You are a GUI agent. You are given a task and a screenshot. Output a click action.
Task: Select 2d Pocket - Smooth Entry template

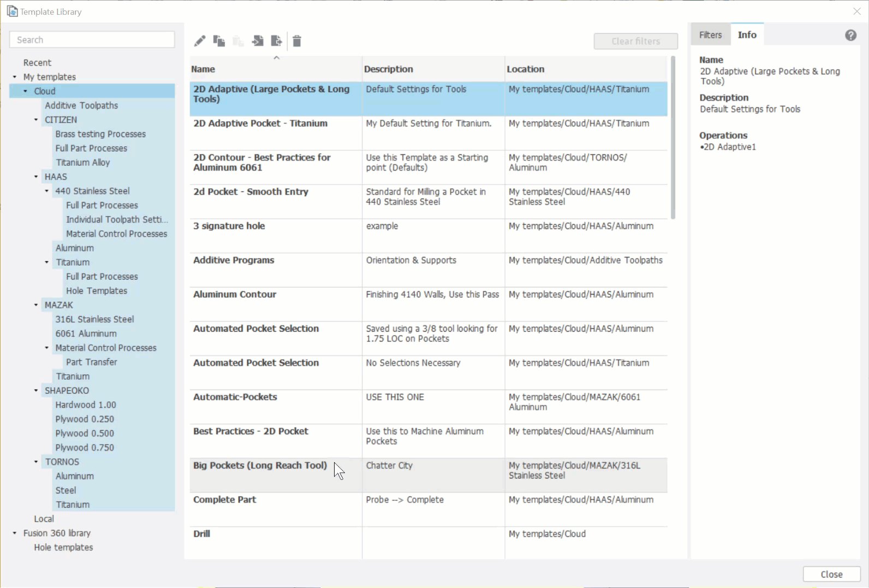click(x=428, y=202)
